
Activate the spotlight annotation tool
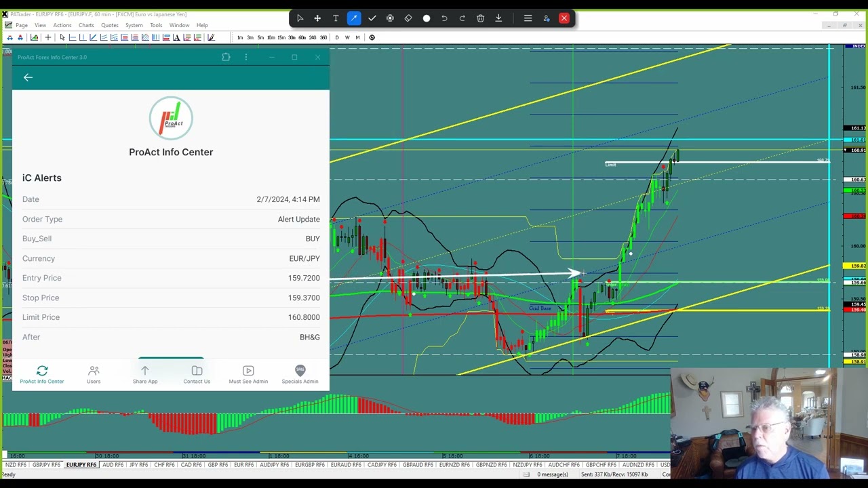pos(390,18)
